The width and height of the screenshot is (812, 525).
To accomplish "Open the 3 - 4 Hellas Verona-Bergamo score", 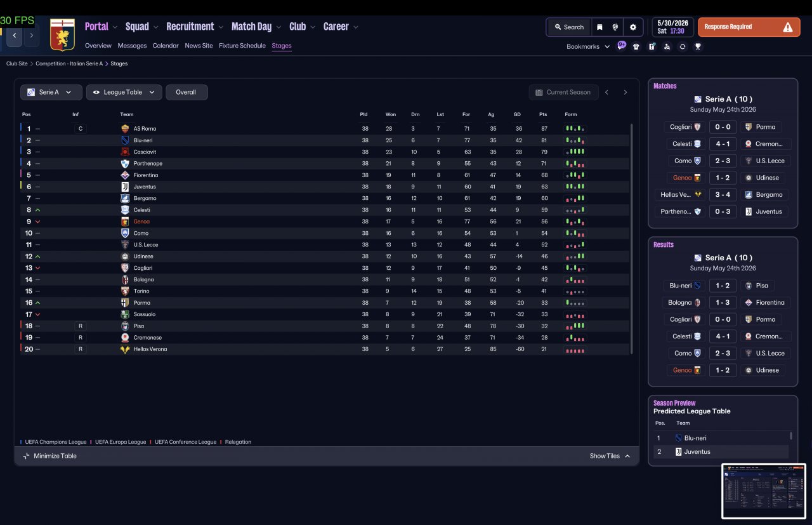I will (x=723, y=195).
